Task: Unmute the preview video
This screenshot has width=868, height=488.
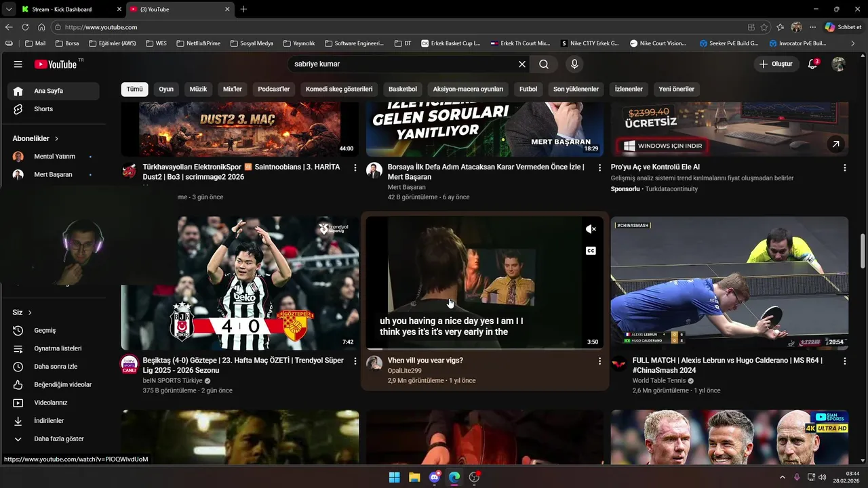Action: coord(591,229)
